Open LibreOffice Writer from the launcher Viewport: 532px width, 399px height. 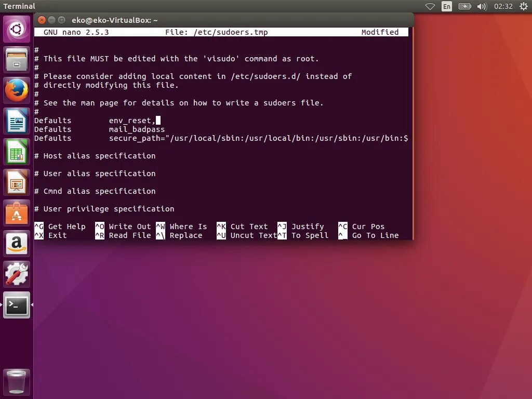pos(17,121)
